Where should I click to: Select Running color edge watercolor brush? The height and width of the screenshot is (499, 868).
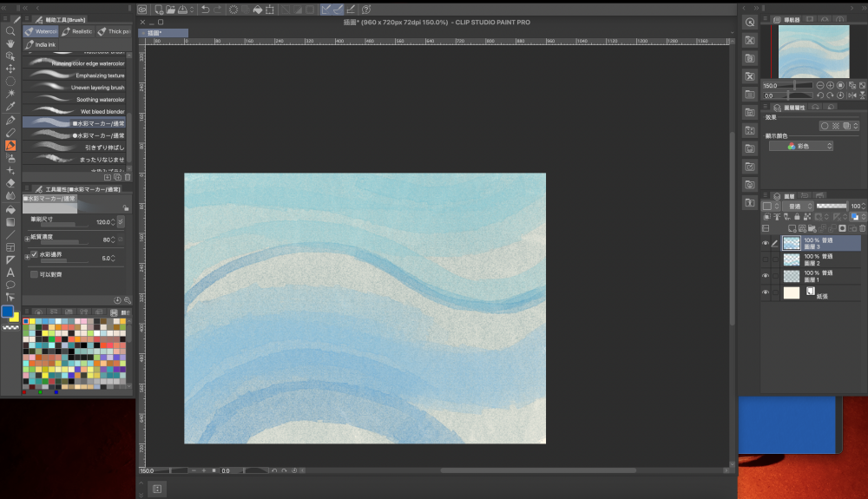click(74, 63)
